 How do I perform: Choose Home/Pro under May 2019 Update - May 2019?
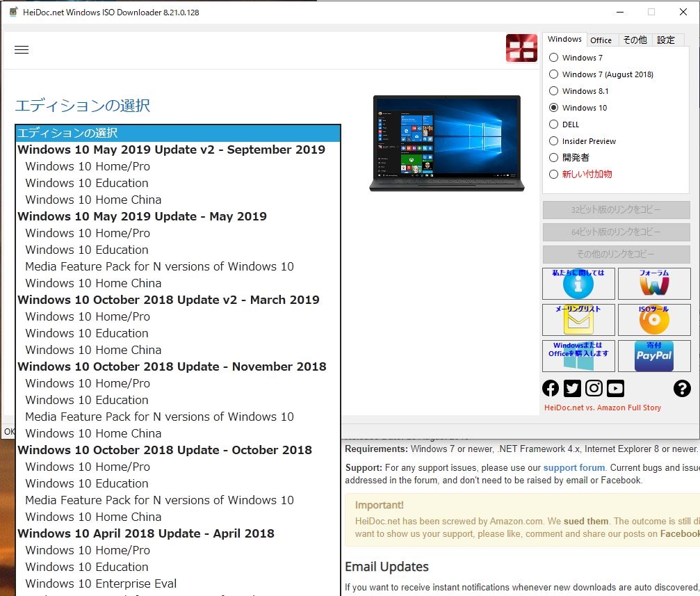pyautogui.click(x=178, y=233)
